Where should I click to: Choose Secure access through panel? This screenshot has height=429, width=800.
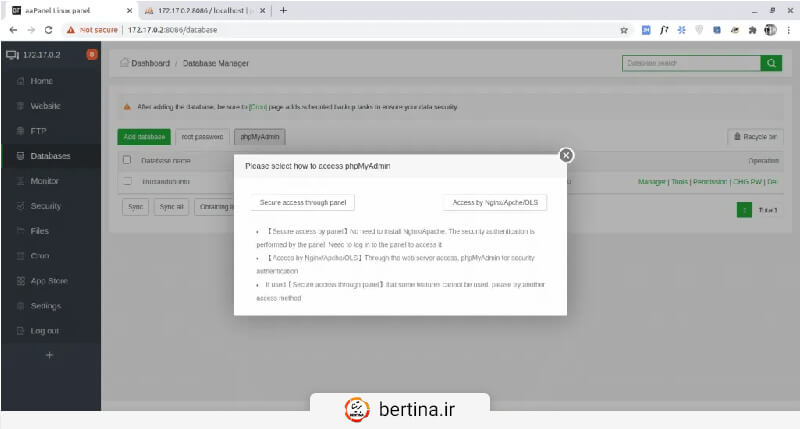pyautogui.click(x=303, y=203)
